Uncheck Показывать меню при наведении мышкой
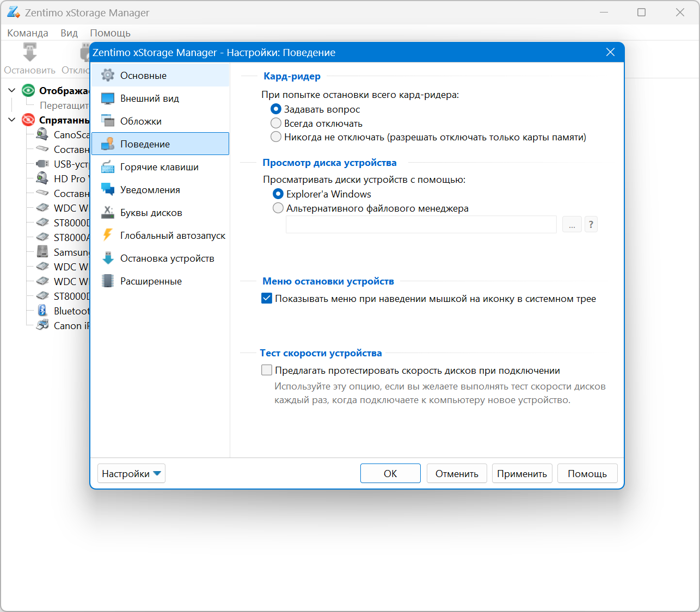This screenshot has height=612, width=700. [x=267, y=298]
